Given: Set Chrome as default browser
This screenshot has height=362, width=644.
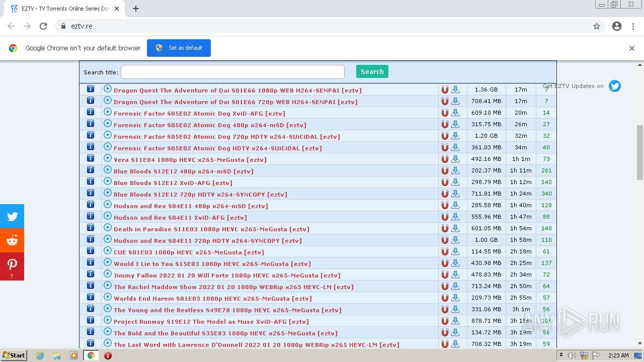Looking at the screenshot, I should [179, 48].
